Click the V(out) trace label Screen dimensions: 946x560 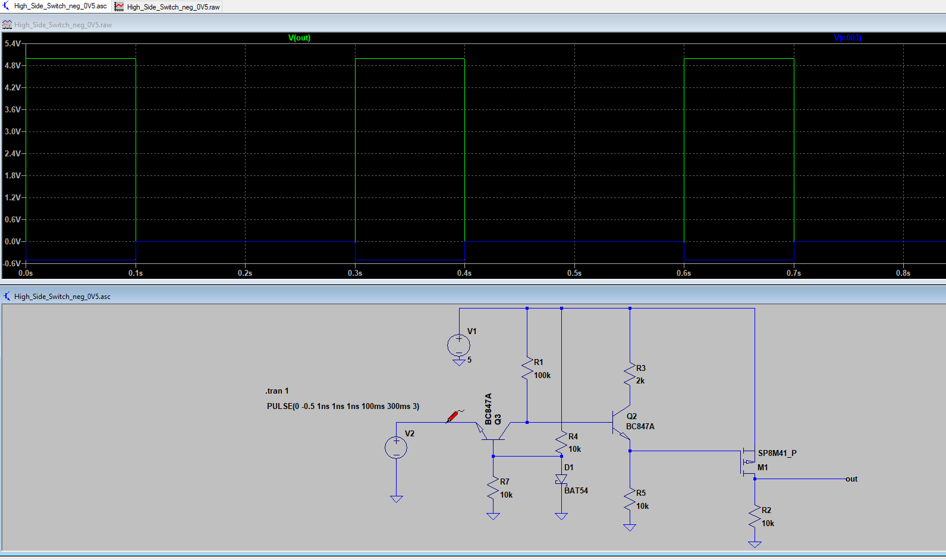click(299, 37)
